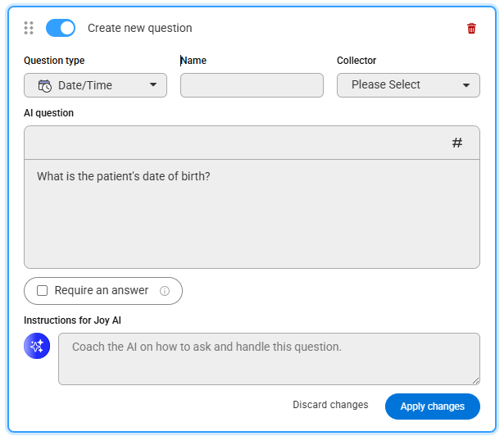
Task: Click Apply changes button
Action: click(x=433, y=406)
